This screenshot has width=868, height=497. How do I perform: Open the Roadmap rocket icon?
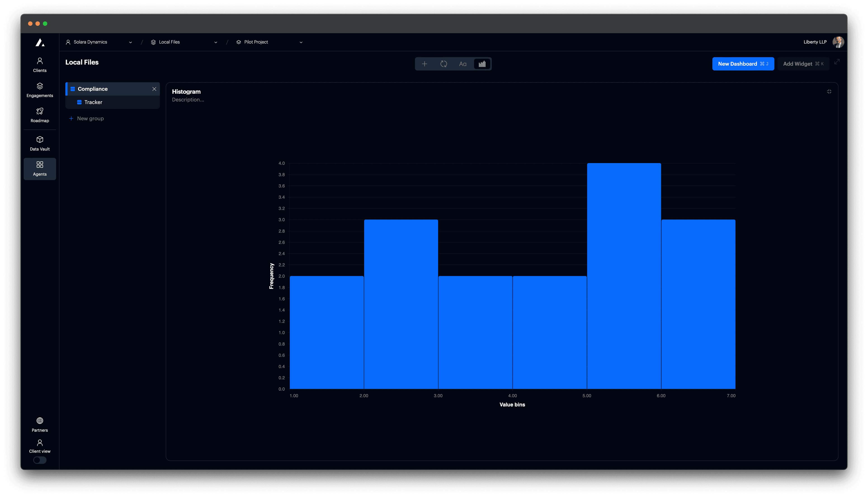click(40, 115)
